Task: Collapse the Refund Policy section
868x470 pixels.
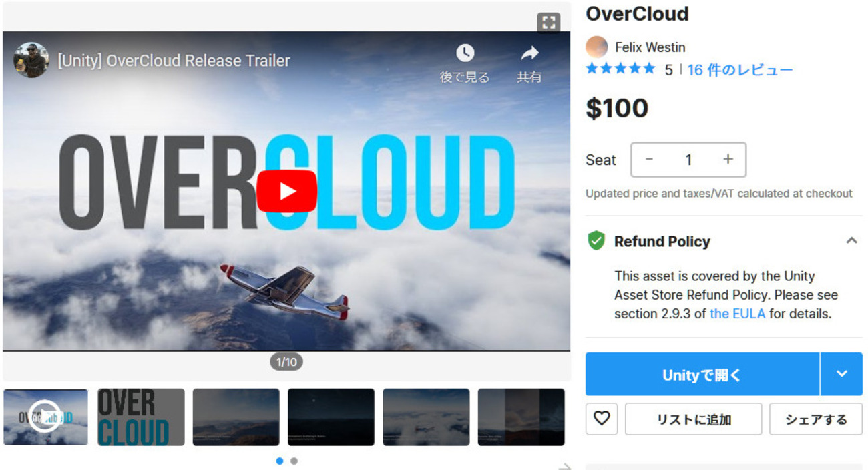Action: click(x=851, y=241)
